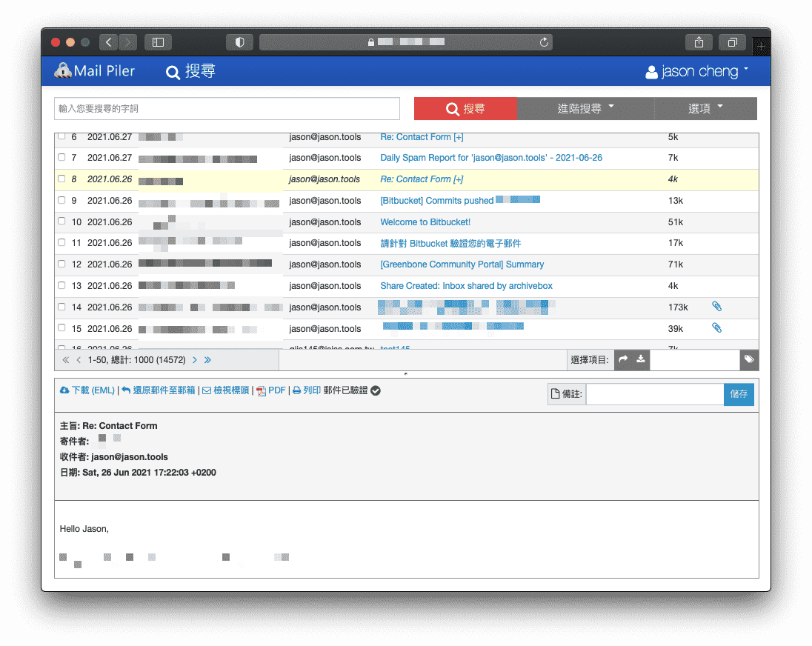
Task: Show the Safari tab overview
Action: coord(732,42)
